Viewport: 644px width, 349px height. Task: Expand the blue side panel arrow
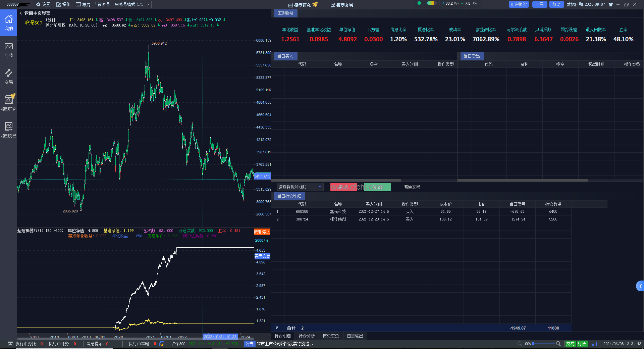[x=640, y=286]
